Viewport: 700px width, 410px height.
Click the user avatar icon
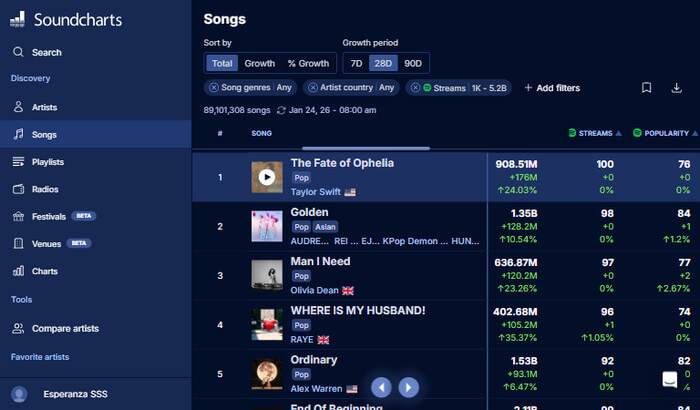click(x=19, y=394)
